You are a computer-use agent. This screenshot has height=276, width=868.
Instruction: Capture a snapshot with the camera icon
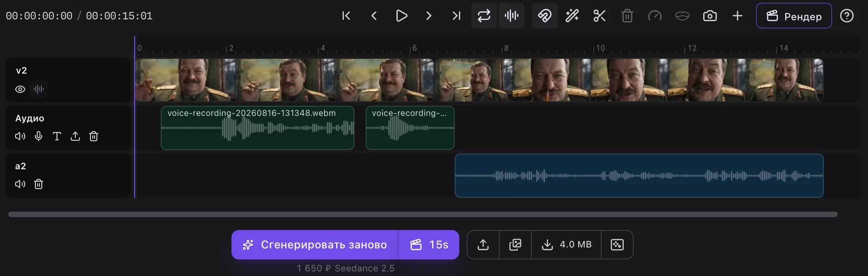tap(710, 16)
